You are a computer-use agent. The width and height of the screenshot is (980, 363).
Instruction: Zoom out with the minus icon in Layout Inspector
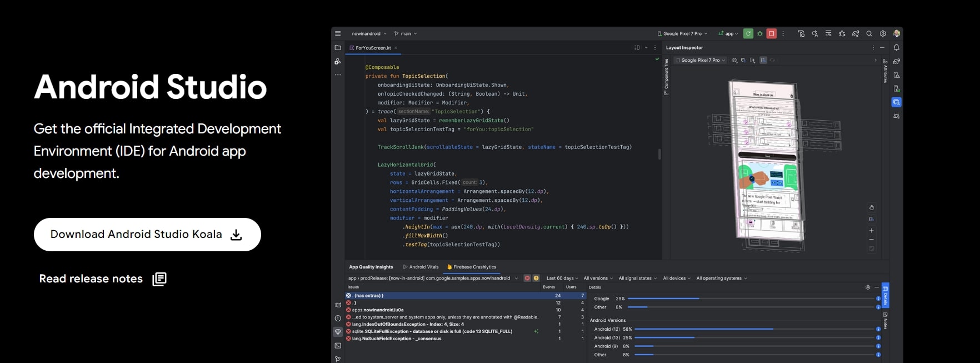click(x=871, y=240)
